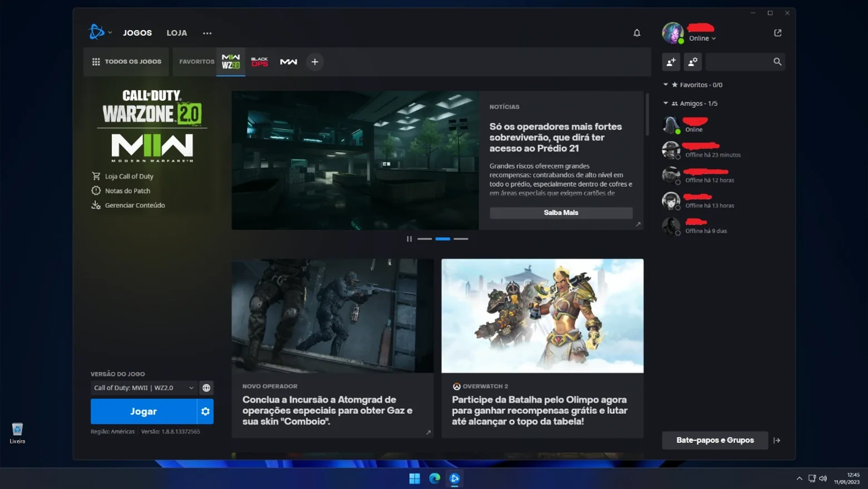Pop out the friends list window
This screenshot has height=489, width=868.
pos(778,33)
